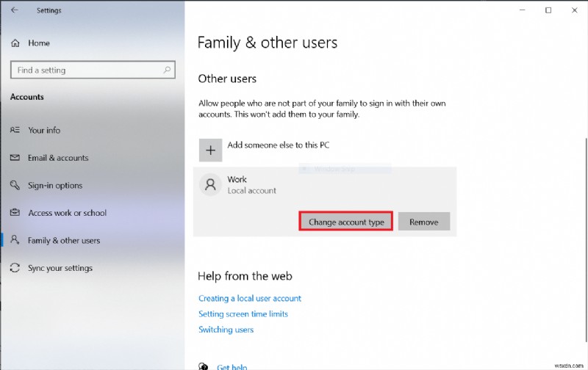The height and width of the screenshot is (370, 588).
Task: Click the Access work or school briefcase icon
Action: point(15,213)
